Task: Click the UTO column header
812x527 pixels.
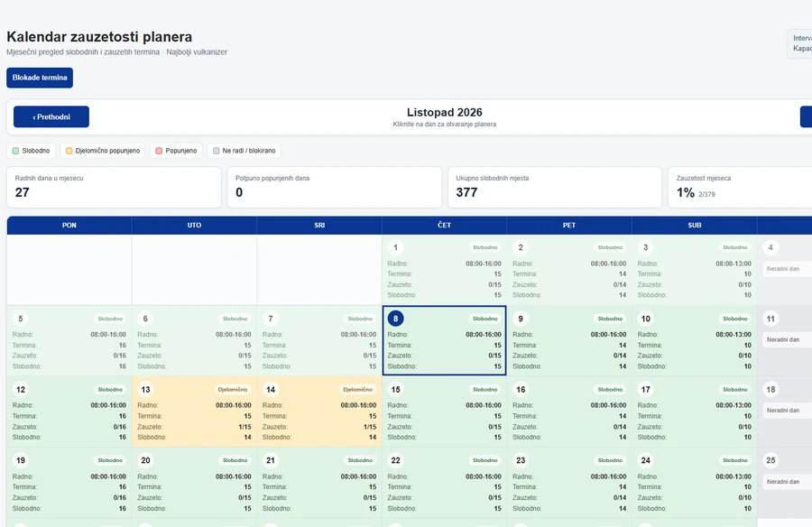Action: (x=194, y=226)
